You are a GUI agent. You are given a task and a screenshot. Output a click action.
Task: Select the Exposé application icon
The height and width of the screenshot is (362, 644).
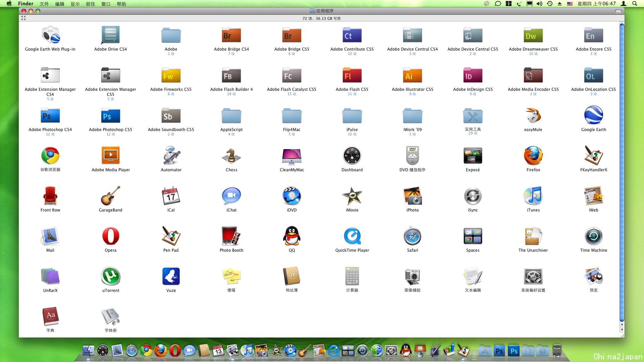473,156
